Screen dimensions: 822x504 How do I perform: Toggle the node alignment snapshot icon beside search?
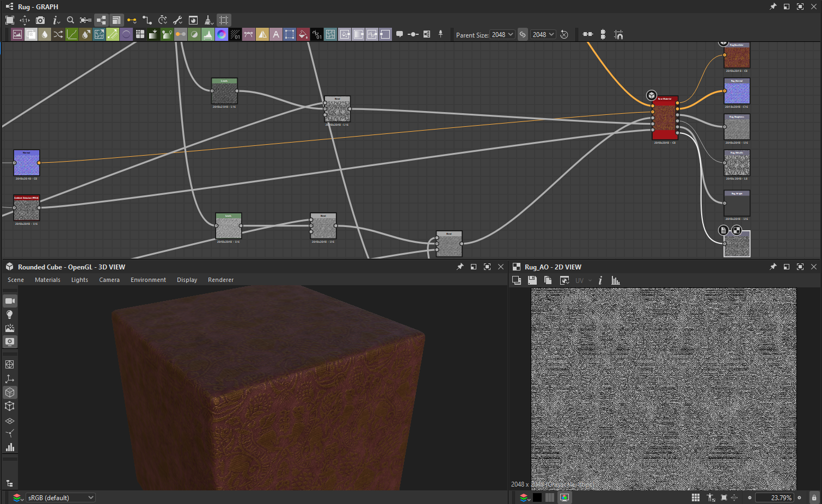85,20
